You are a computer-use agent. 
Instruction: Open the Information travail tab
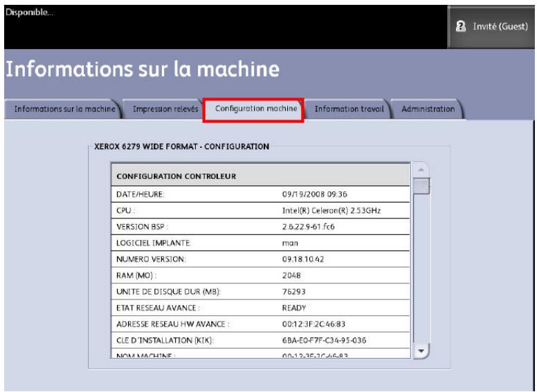pyautogui.click(x=347, y=109)
